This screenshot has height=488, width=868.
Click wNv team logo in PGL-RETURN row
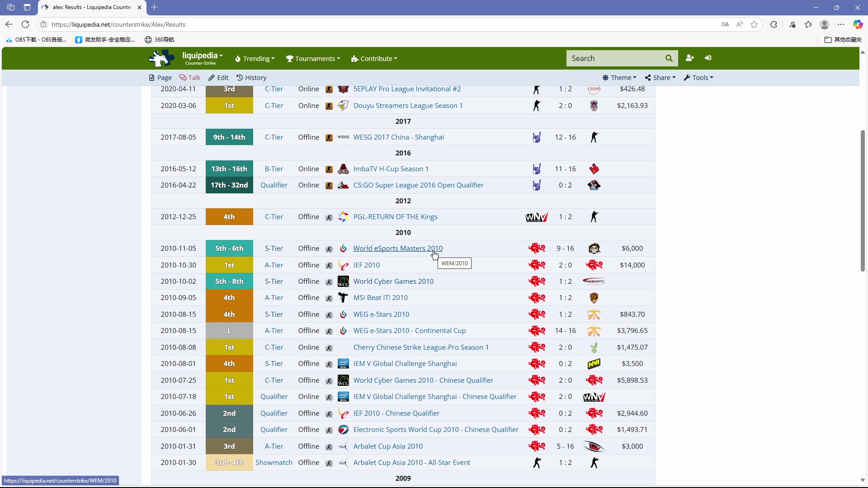537,217
